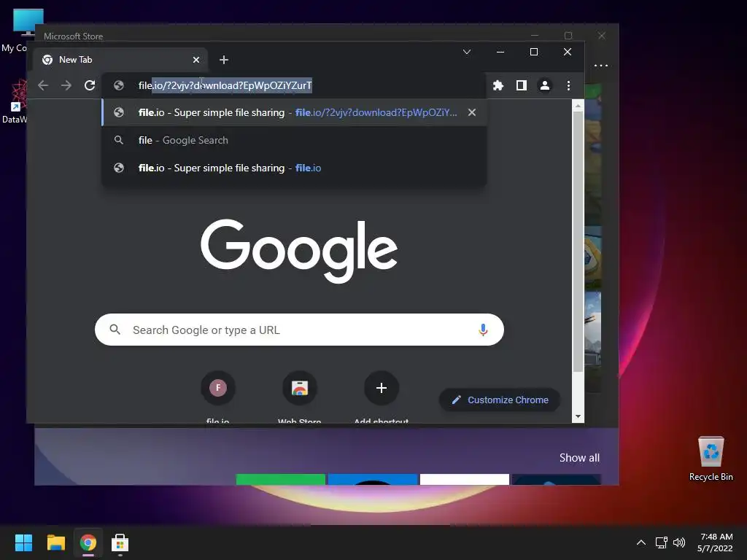Click the network tray icon

[x=661, y=542]
